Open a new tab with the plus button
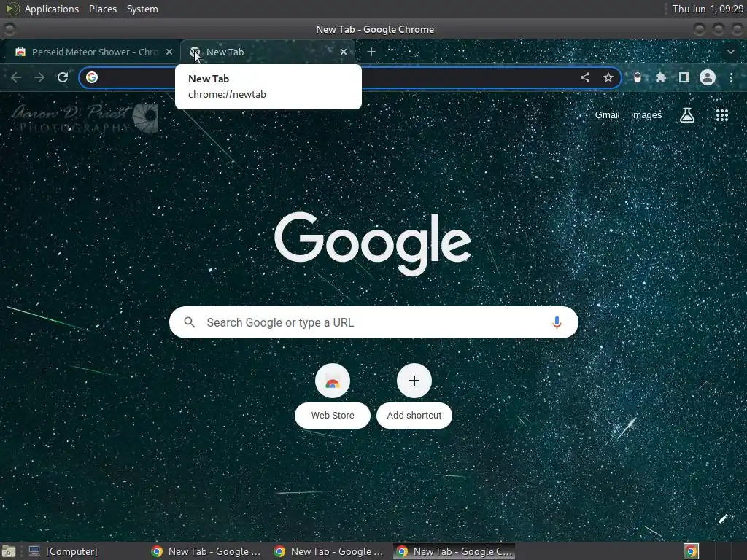Viewport: 747px width, 560px height. point(371,52)
